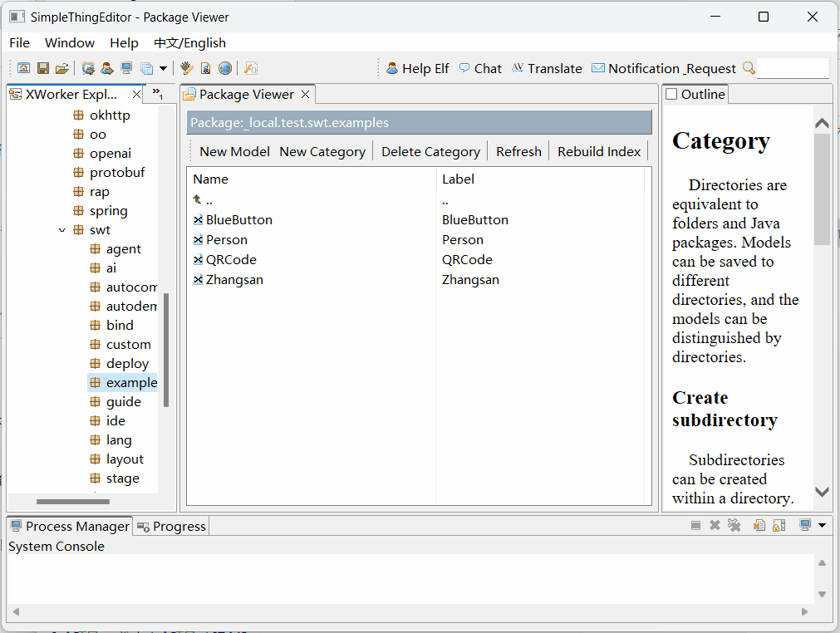840x633 pixels.
Task: Open the console display selector dropdown arrow
Action: click(822, 525)
